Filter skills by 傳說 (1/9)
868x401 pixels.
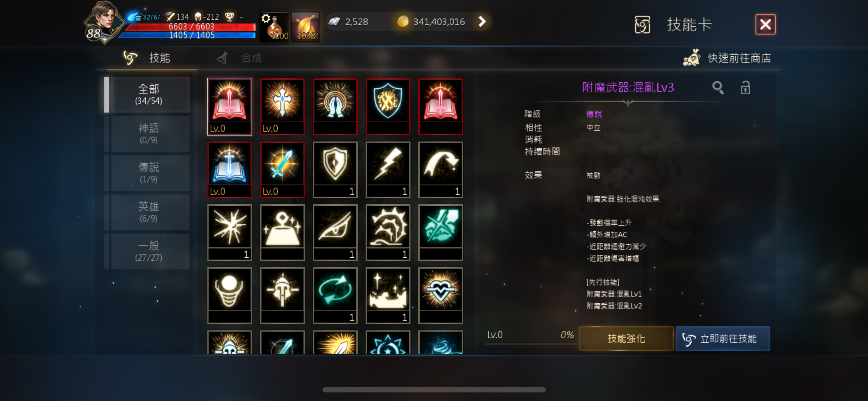coord(149,173)
